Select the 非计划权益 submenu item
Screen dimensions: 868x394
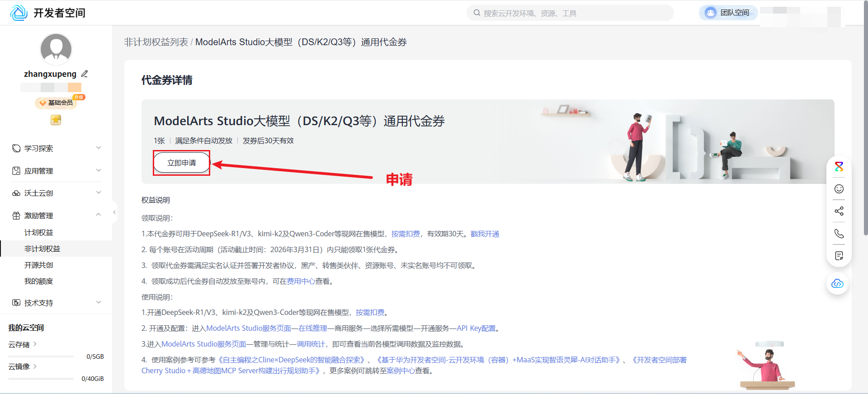pos(56,249)
